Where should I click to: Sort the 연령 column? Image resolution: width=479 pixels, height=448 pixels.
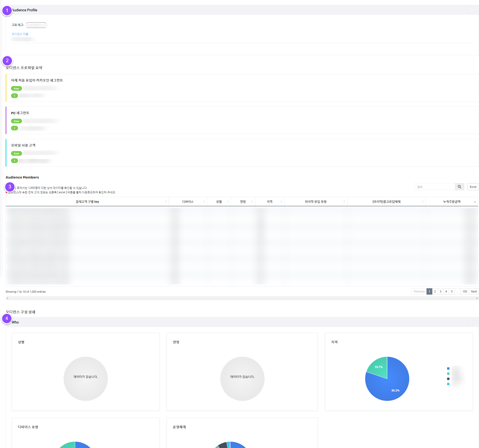click(x=243, y=202)
